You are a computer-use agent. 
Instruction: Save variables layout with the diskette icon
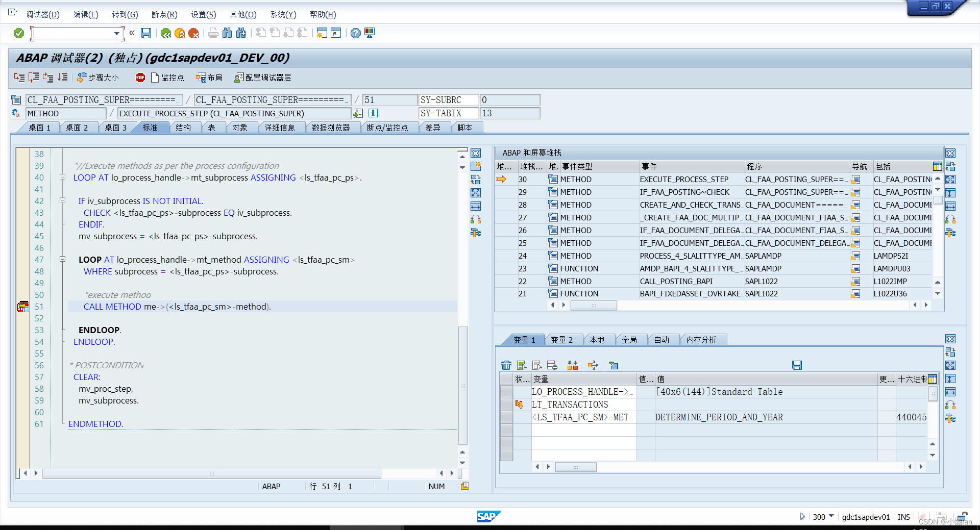797,365
